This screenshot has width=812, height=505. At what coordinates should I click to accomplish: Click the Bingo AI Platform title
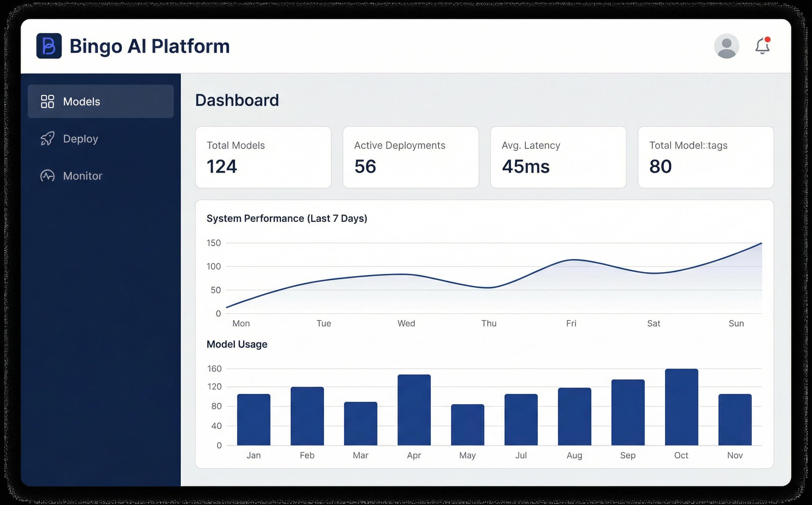pyautogui.click(x=150, y=46)
